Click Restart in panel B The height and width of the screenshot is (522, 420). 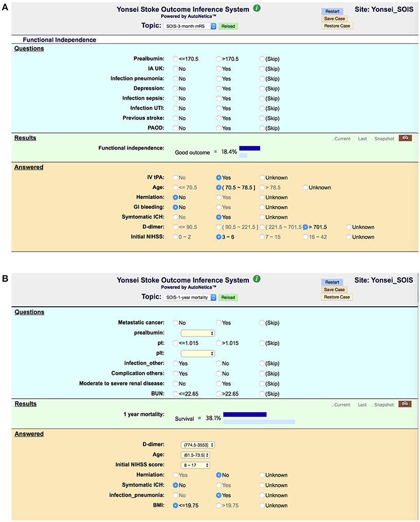pyautogui.click(x=332, y=282)
